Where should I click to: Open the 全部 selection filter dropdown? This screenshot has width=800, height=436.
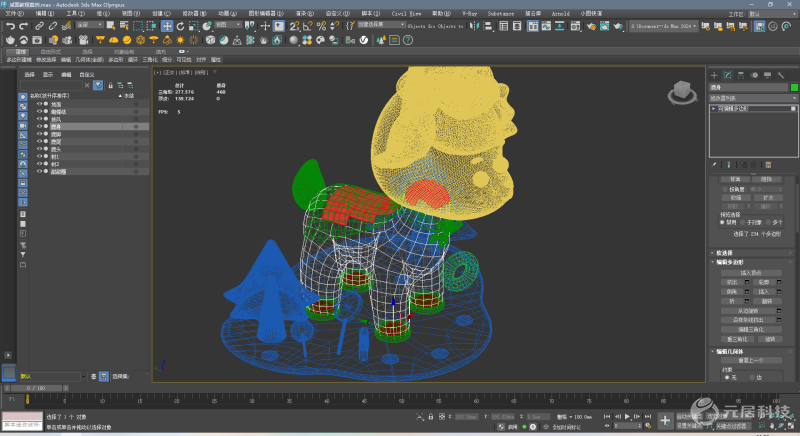tap(89, 24)
